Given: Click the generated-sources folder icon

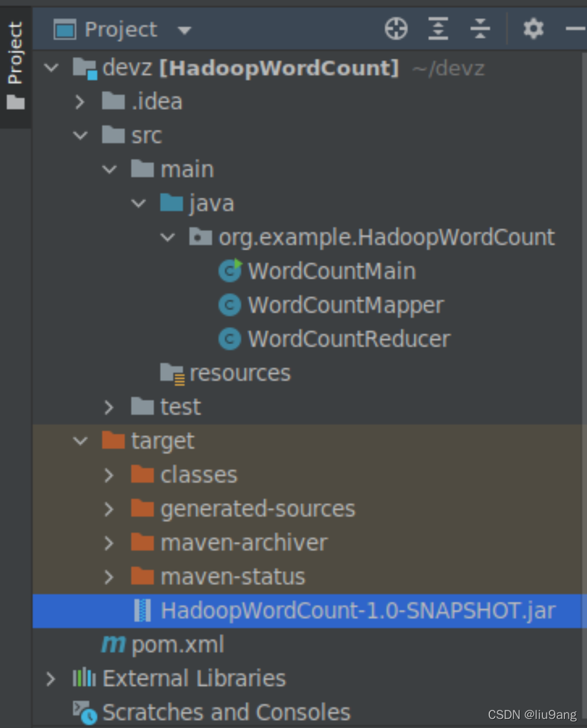Looking at the screenshot, I should point(143,508).
